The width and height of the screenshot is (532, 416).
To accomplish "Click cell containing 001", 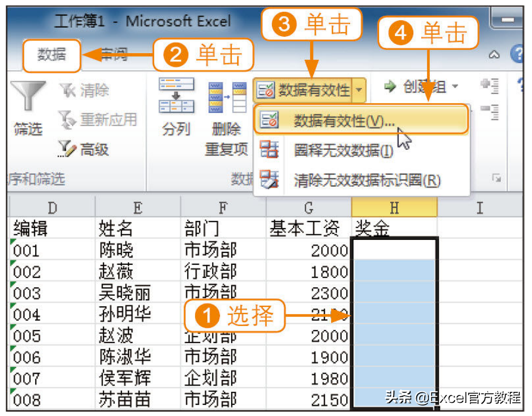I will pos(52,250).
